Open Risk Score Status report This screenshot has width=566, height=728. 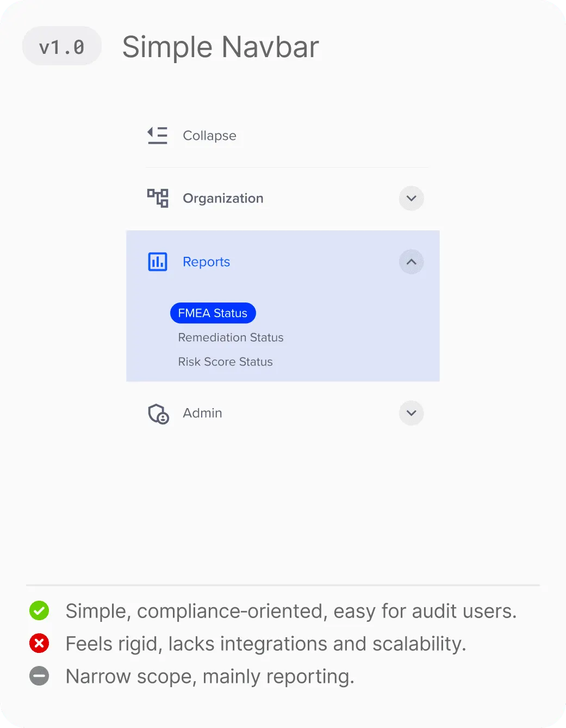(x=226, y=362)
